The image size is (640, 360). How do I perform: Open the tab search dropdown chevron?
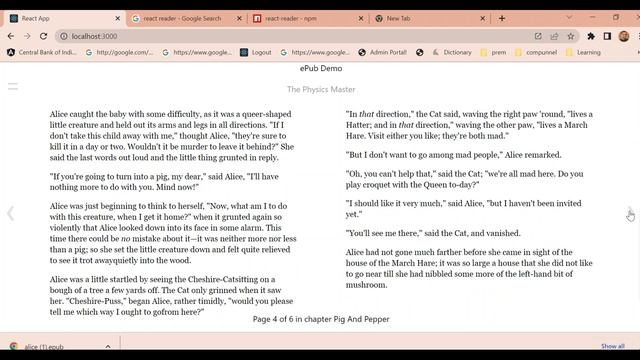tap(569, 18)
